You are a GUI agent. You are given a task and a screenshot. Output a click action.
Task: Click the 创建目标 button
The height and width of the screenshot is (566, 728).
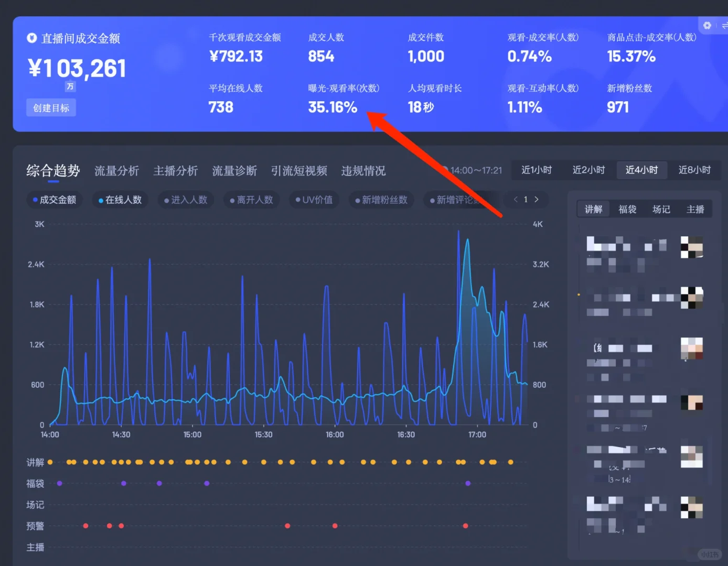(x=51, y=107)
